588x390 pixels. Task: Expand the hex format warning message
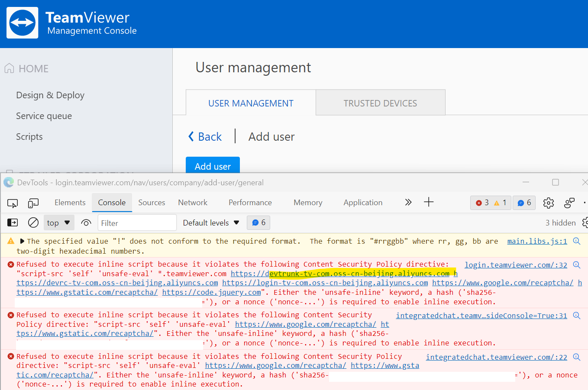(x=22, y=241)
